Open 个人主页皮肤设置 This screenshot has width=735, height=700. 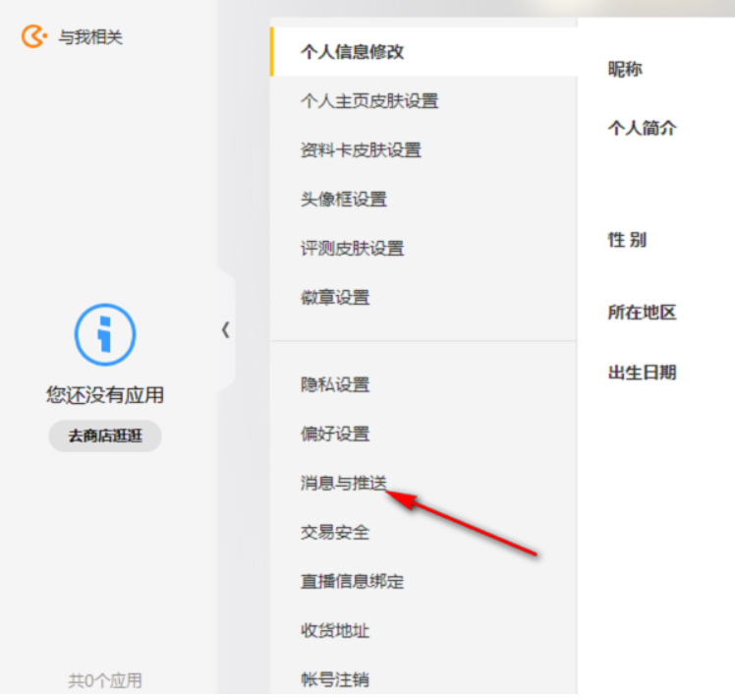point(369,101)
